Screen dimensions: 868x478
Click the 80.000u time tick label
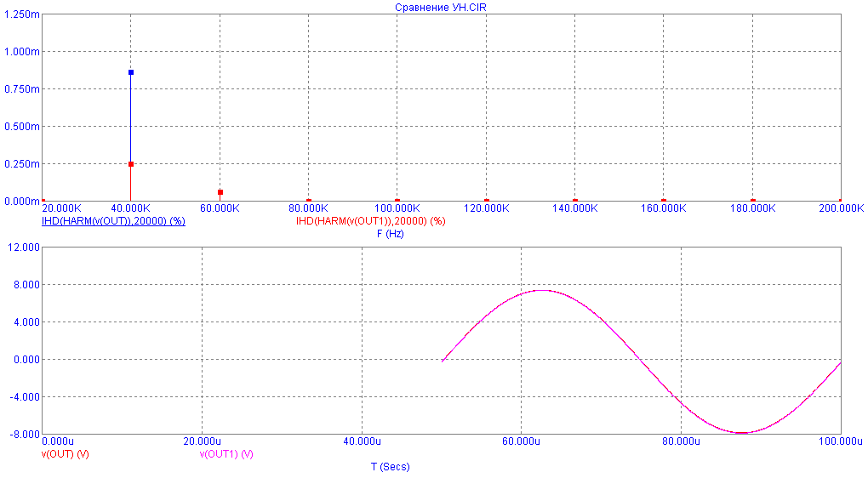pos(681,441)
